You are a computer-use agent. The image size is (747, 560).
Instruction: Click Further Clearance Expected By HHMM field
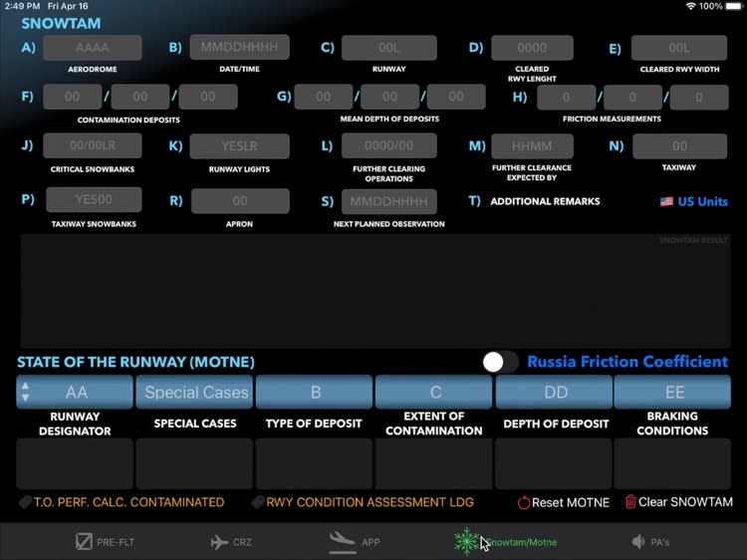click(x=532, y=145)
